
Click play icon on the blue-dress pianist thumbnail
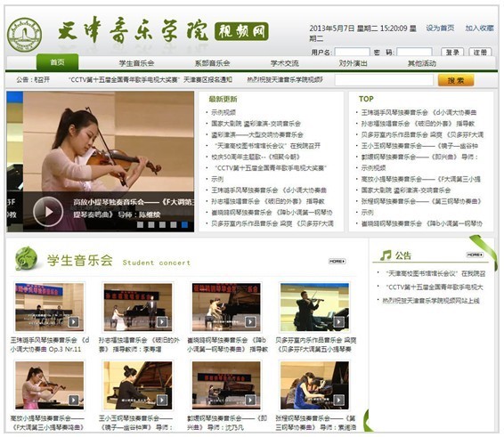click(338, 400)
